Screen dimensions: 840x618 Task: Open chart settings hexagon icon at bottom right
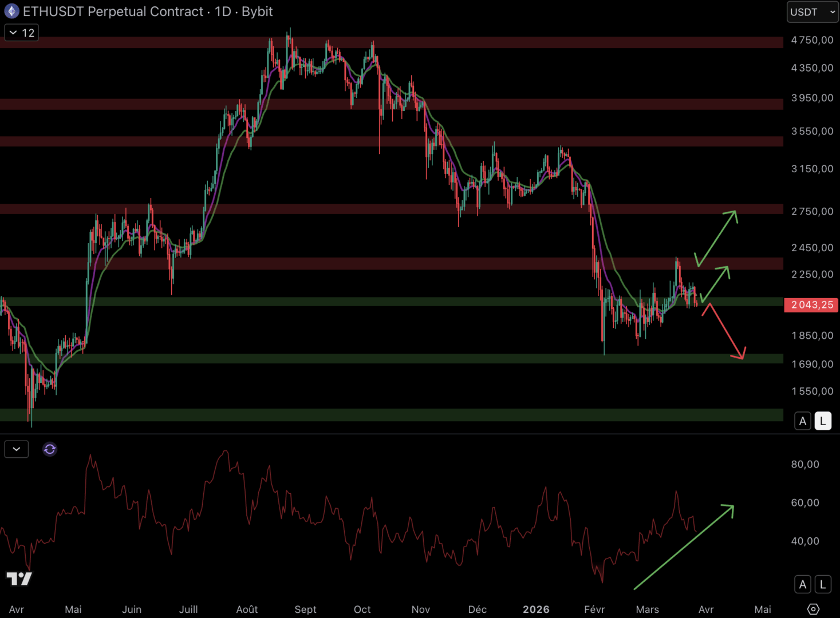(x=813, y=609)
